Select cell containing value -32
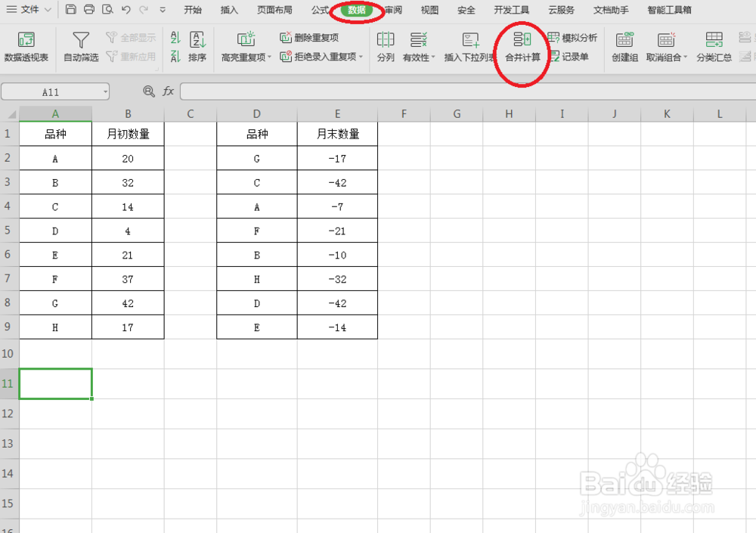 (x=337, y=279)
